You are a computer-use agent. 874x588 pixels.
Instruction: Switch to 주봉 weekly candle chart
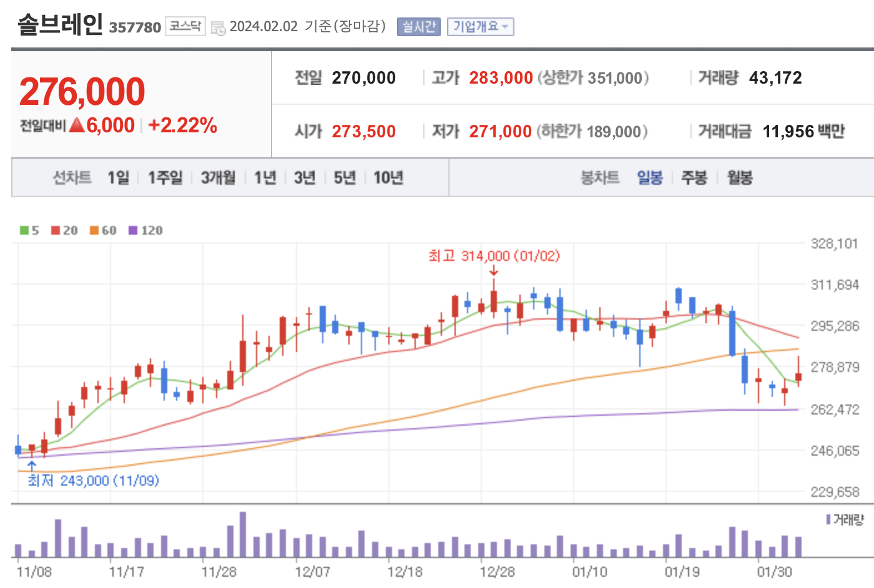(x=694, y=178)
